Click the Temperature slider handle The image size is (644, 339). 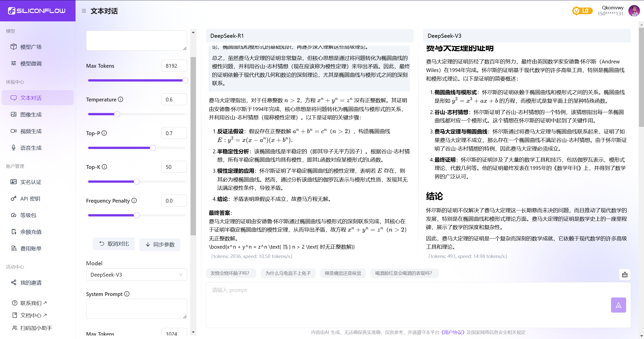click(117, 114)
